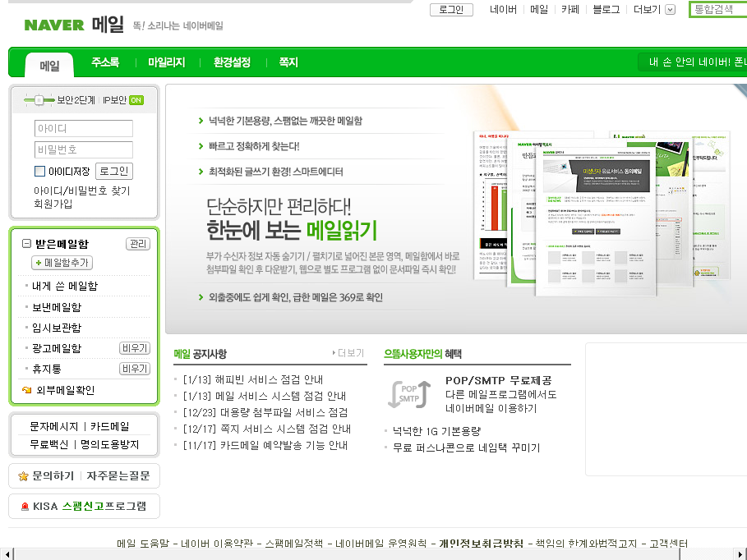The width and height of the screenshot is (747, 560).
Task: Open the 환경설정 tab
Action: click(232, 62)
